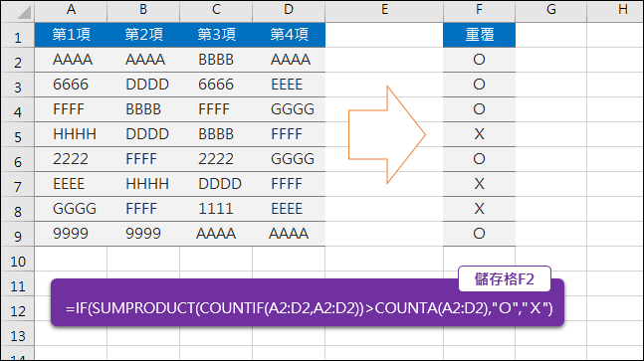The image size is (644, 361).
Task: Click the purple SUMPRODUCT formula text box
Action: tap(308, 302)
